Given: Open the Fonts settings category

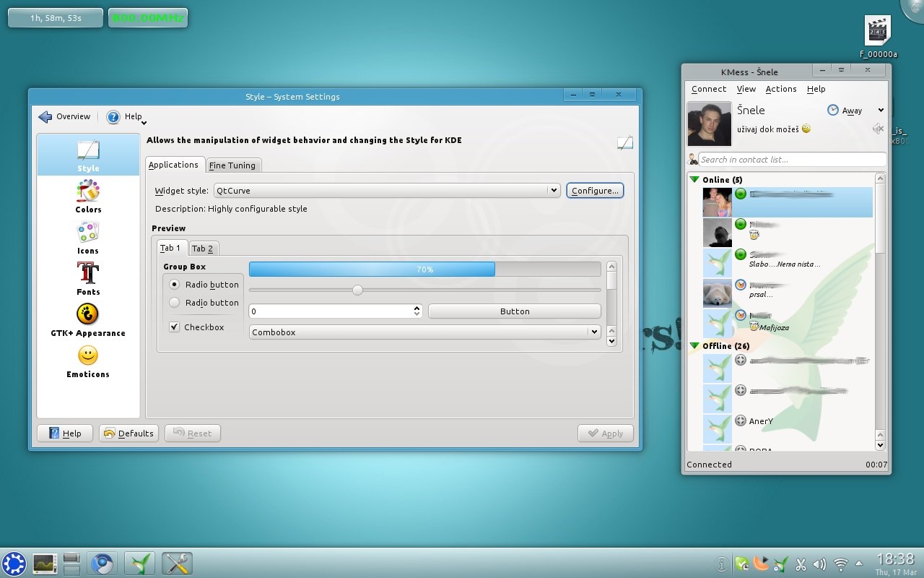Looking at the screenshot, I should (88, 279).
